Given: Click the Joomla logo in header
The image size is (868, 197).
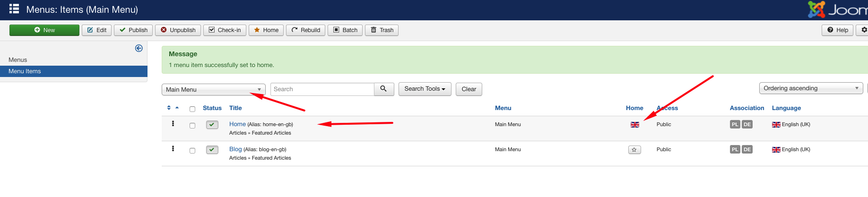Looking at the screenshot, I should point(838,9).
